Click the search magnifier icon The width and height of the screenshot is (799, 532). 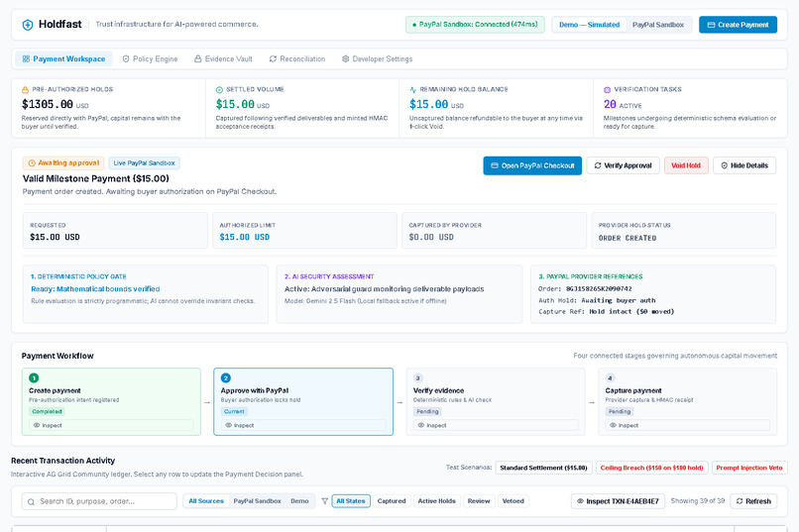[31, 501]
